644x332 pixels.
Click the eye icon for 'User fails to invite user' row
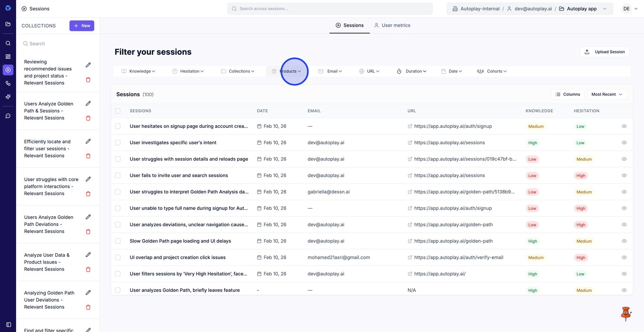point(624,176)
